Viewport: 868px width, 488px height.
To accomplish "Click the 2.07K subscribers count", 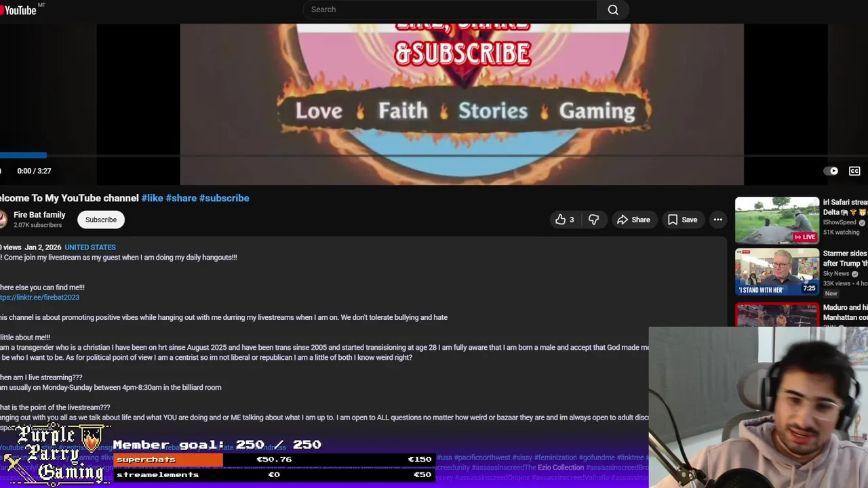I will [37, 225].
